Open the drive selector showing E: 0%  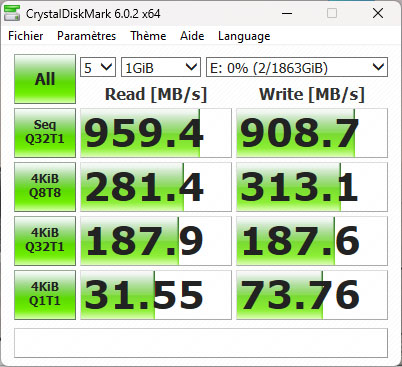(297, 67)
